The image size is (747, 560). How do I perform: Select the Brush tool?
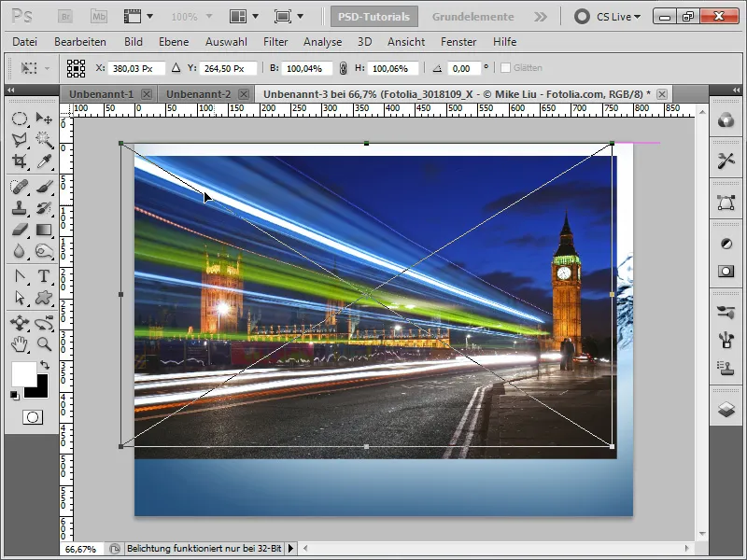[x=44, y=187]
